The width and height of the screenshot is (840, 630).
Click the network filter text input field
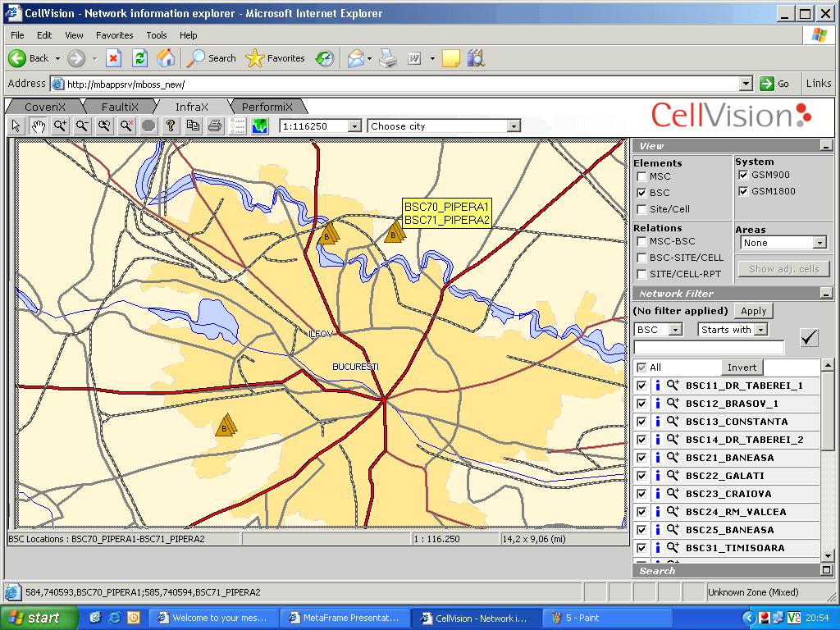coord(709,347)
